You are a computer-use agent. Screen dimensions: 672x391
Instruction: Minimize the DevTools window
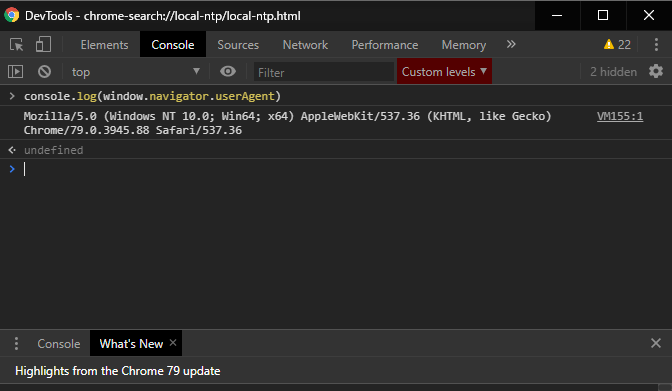click(557, 15)
